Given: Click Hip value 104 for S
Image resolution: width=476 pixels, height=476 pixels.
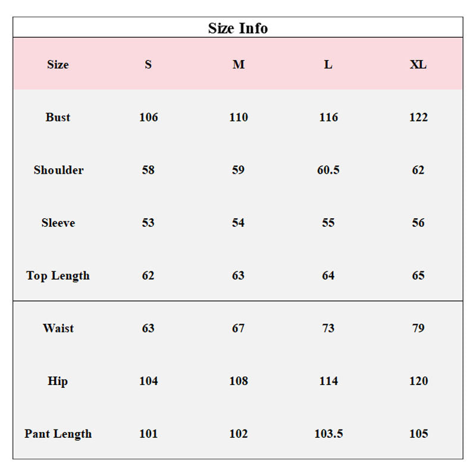Looking at the screenshot, I should click(148, 381).
